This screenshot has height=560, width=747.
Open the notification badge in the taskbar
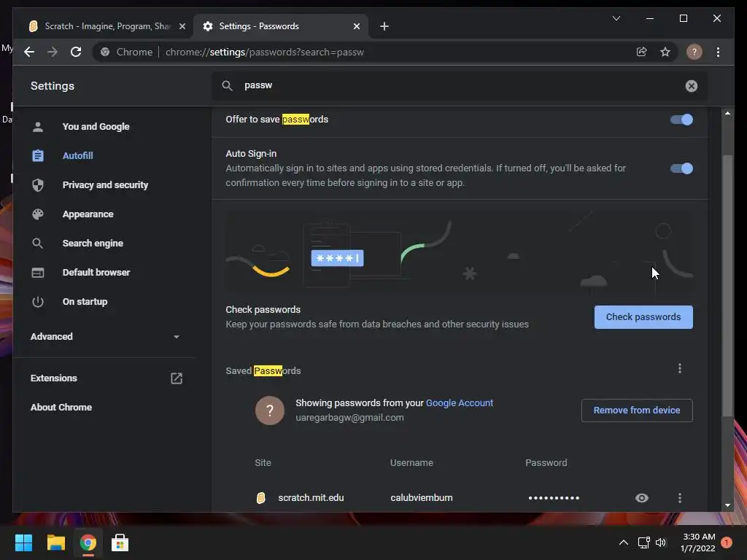[x=727, y=542]
